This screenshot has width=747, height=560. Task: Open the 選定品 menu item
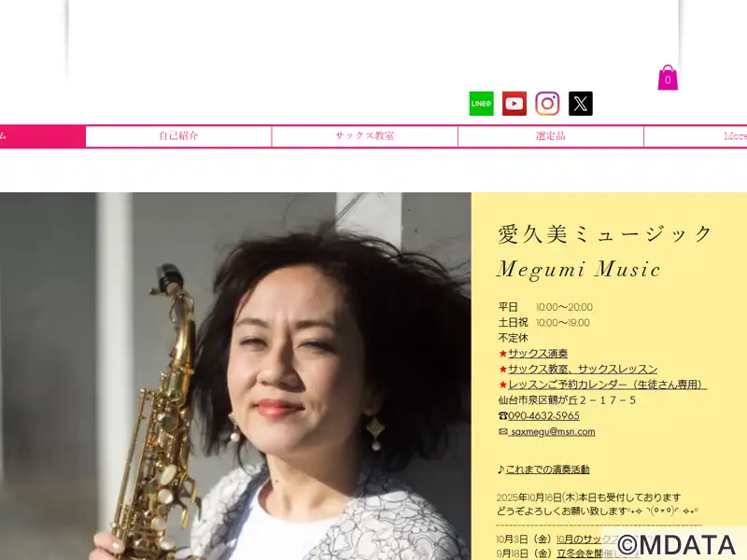[x=551, y=136]
